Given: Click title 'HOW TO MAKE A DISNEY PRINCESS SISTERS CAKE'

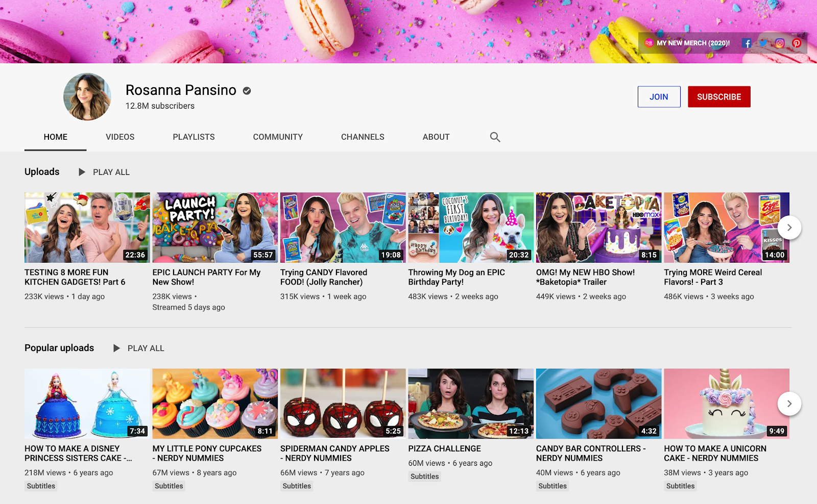Looking at the screenshot, I should 78,453.
